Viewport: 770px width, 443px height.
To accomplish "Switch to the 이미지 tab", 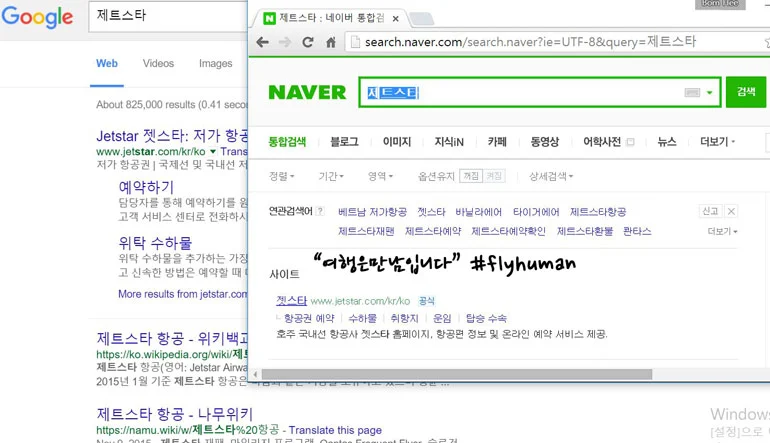I will pyautogui.click(x=397, y=142).
